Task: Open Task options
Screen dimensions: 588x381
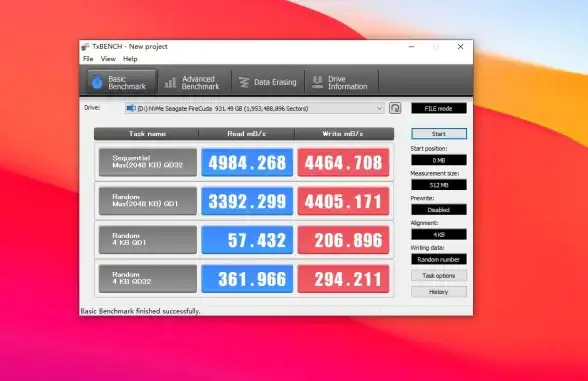Action: point(439,276)
